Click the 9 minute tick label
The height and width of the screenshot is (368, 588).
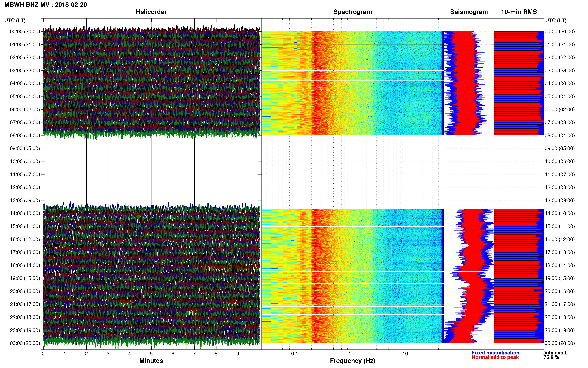(238, 354)
